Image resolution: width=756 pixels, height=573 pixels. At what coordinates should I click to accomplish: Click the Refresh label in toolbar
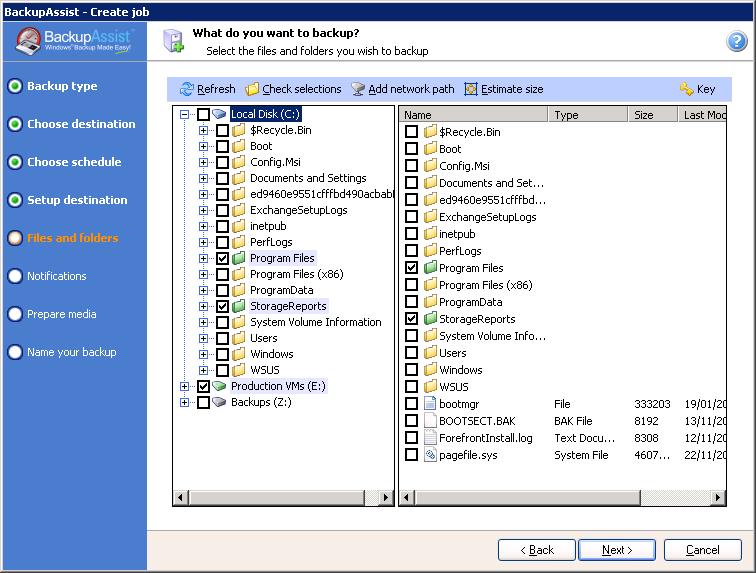tap(216, 89)
